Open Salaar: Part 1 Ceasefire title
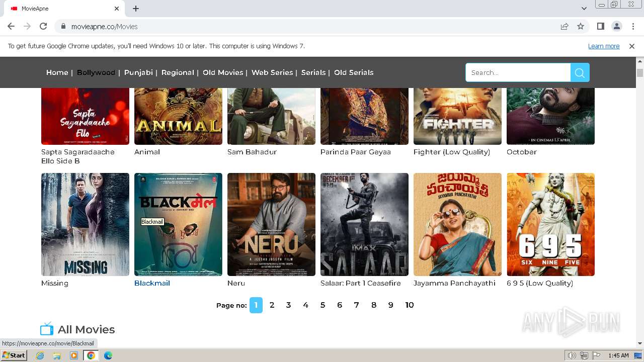Screen dimensions: 644x362 tap(361, 283)
